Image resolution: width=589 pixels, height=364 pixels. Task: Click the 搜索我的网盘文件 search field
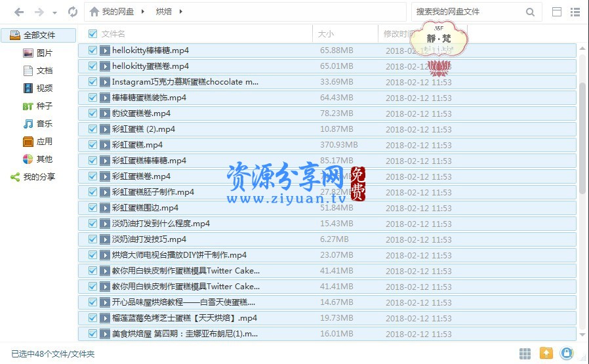467,12
